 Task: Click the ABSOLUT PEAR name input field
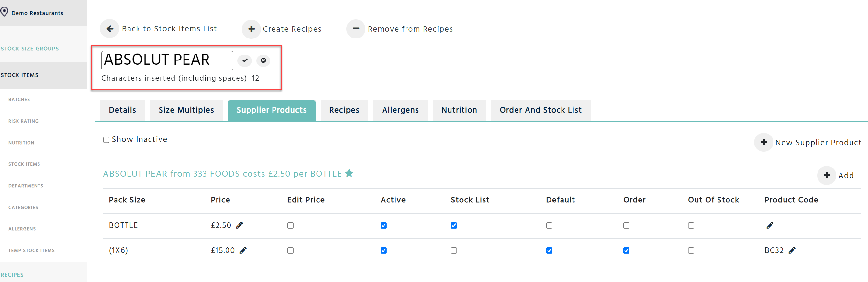tap(167, 60)
